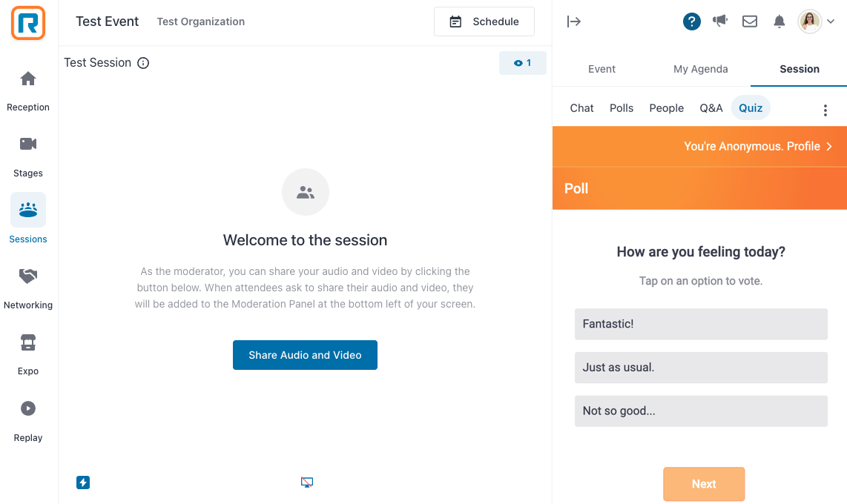
Task: Go to Stages camera icon
Action: [28, 144]
